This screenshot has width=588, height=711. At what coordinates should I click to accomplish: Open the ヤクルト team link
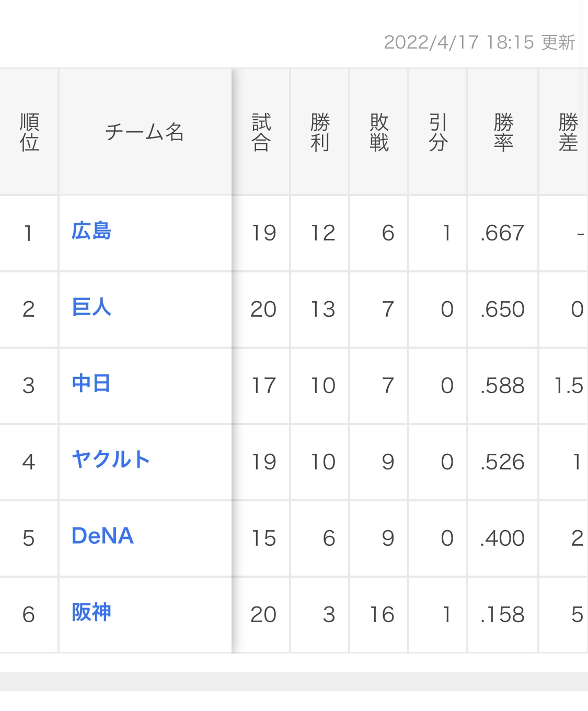click(111, 460)
